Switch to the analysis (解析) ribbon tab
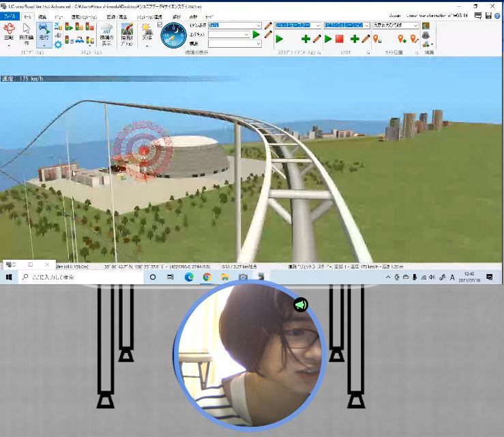Image resolution: width=504 pixels, height=437 pixels. click(177, 17)
